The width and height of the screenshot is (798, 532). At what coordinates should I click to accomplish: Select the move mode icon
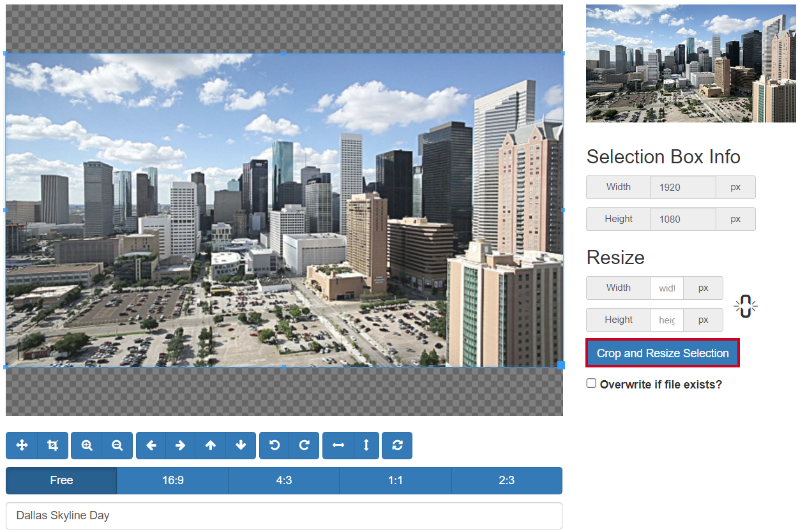(x=22, y=445)
